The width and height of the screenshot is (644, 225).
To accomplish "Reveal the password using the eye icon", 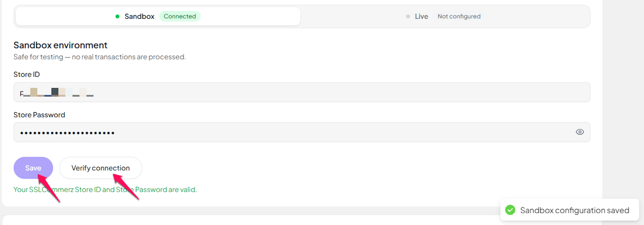I will (x=580, y=132).
